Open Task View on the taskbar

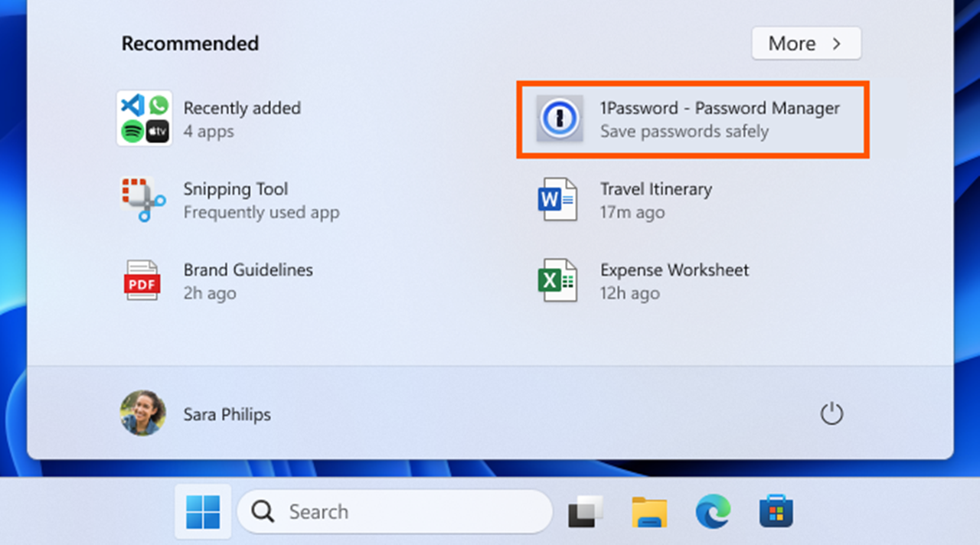pos(586,511)
